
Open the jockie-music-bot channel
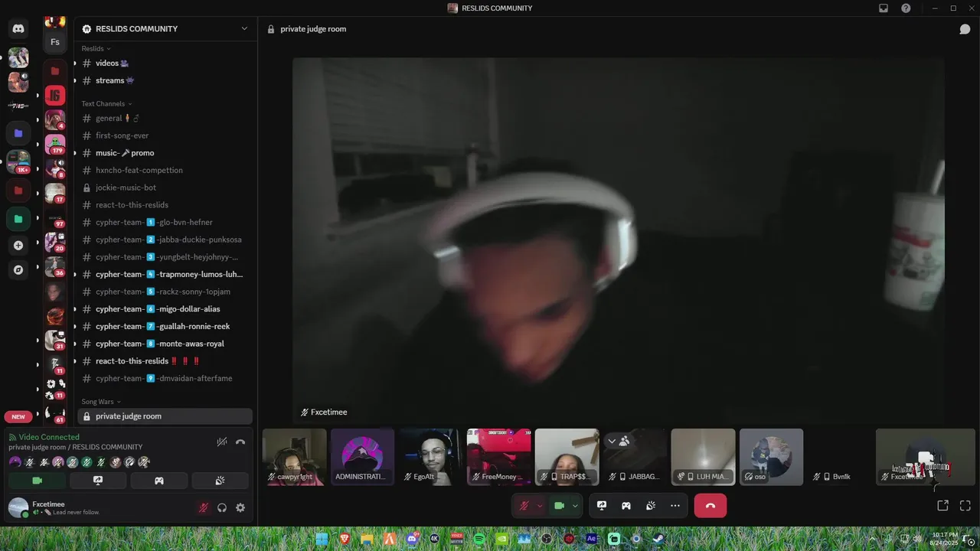[165, 187]
